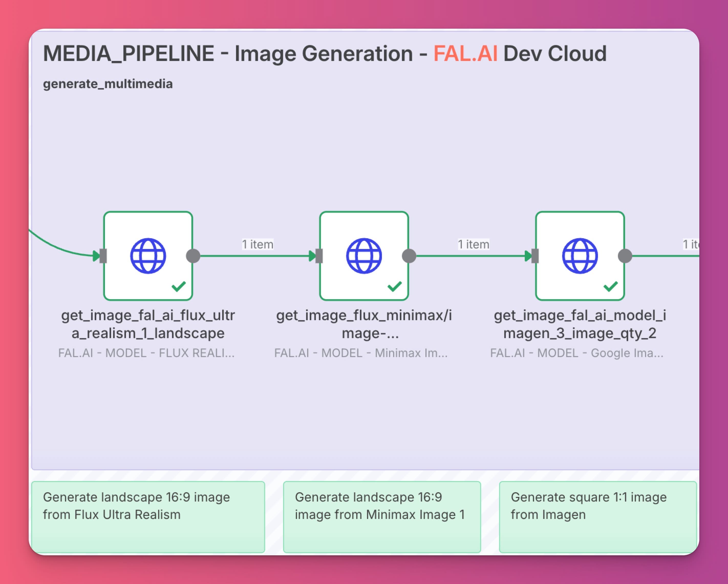
Task: Click '1 item' label between flux_ultra and minimax nodes
Action: point(258,244)
